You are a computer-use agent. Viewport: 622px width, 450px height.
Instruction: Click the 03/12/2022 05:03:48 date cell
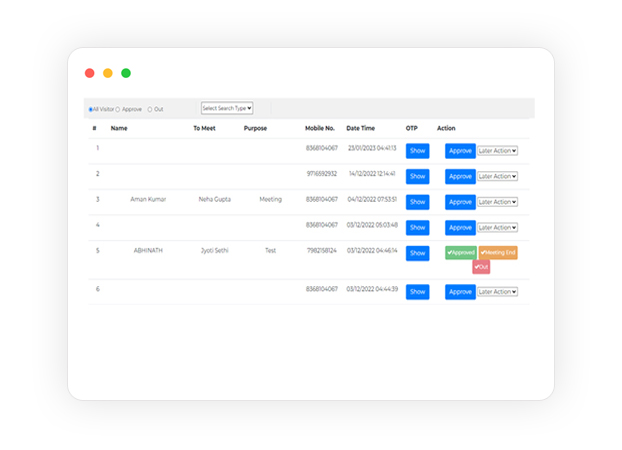(372, 225)
